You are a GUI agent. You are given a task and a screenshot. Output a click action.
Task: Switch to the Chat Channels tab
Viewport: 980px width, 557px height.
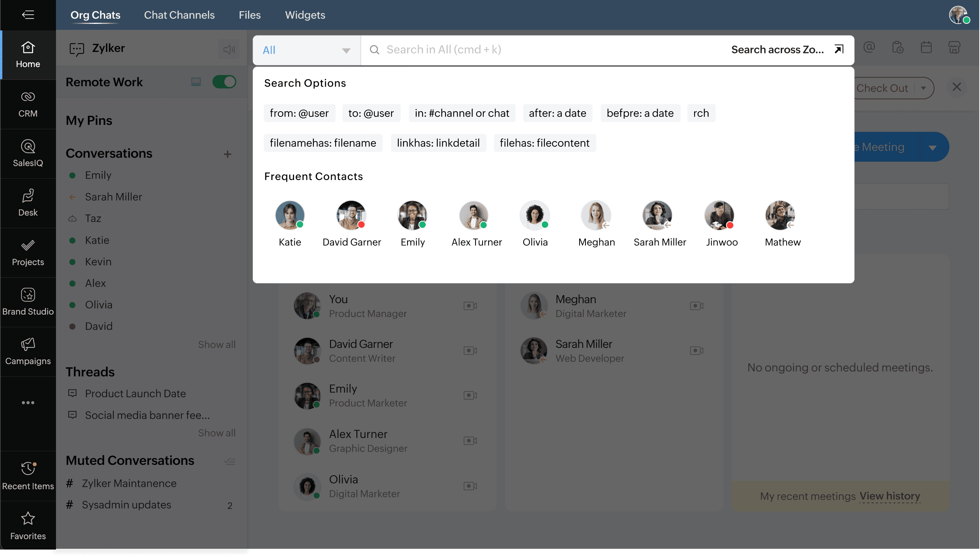click(180, 15)
